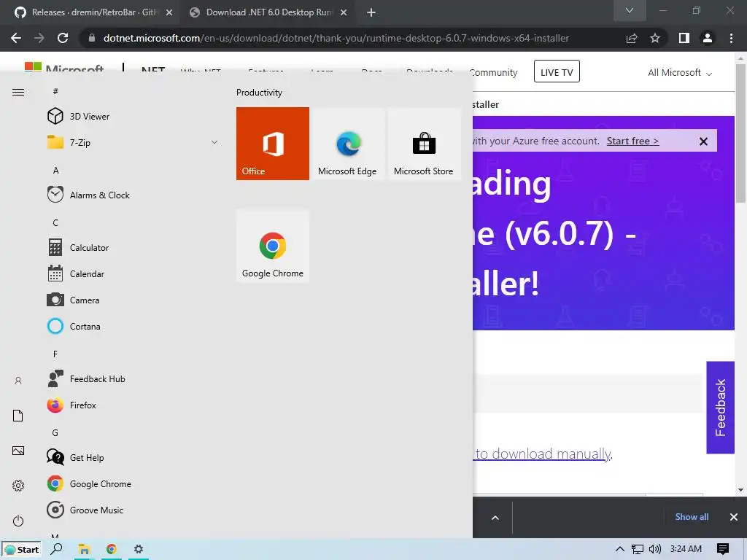The image size is (747, 560).
Task: Expand the All Microsoft dropdown
Action: 680,72
